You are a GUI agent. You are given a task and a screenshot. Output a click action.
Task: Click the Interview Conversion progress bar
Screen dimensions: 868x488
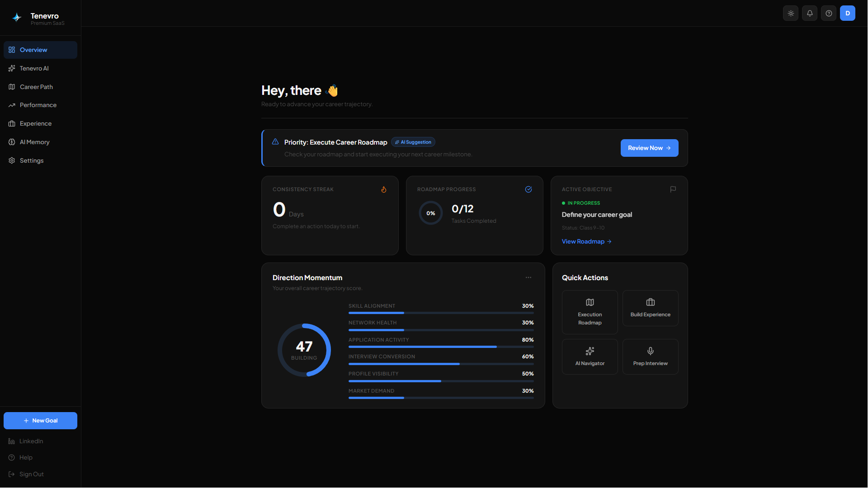(441, 364)
